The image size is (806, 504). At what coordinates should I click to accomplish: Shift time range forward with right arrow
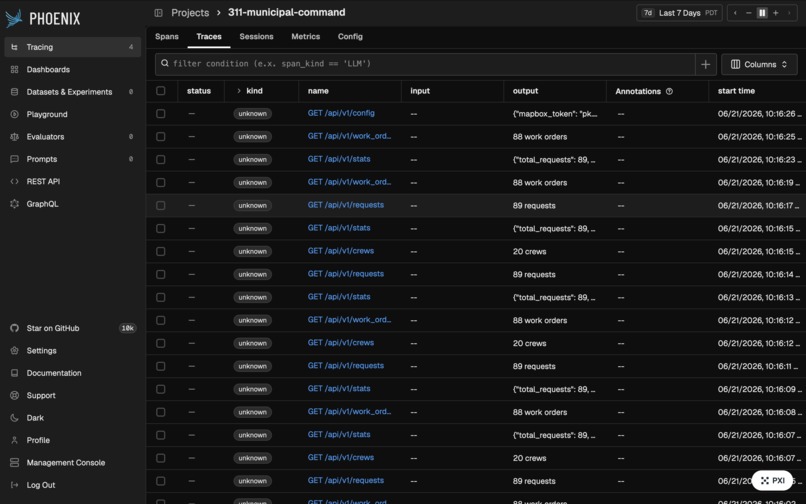789,13
